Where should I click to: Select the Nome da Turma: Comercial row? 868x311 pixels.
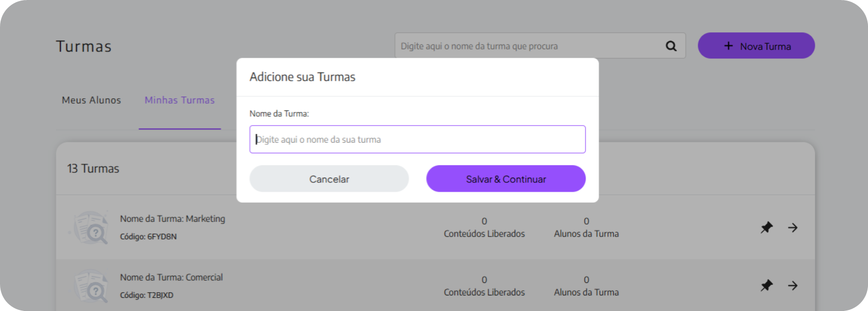coord(171,278)
